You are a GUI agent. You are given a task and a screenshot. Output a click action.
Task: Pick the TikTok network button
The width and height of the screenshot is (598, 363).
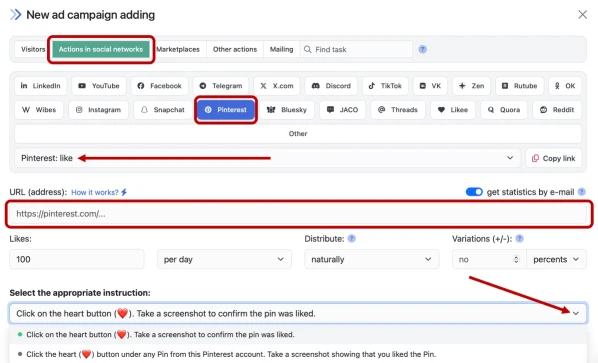click(385, 86)
